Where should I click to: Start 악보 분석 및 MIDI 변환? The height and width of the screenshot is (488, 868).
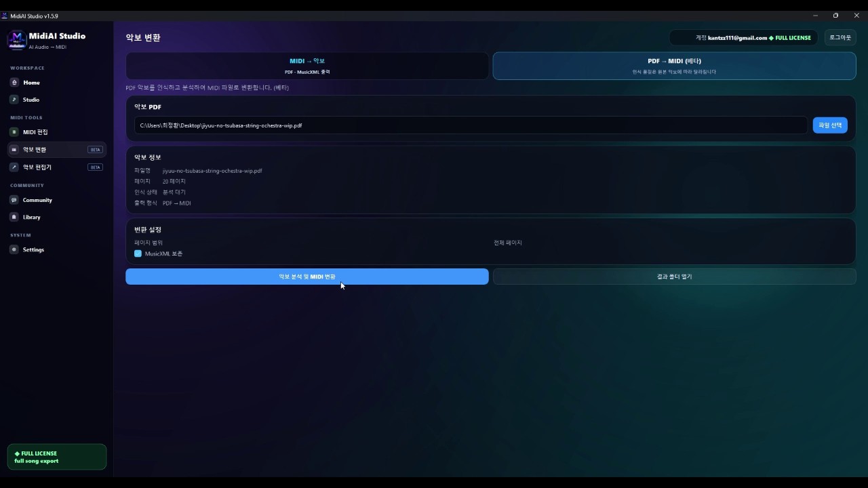click(x=307, y=277)
